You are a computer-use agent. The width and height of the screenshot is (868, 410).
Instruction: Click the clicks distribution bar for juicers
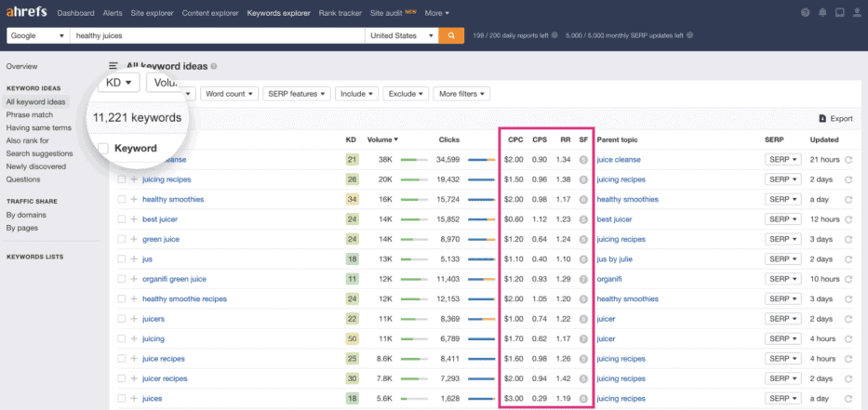tap(481, 319)
